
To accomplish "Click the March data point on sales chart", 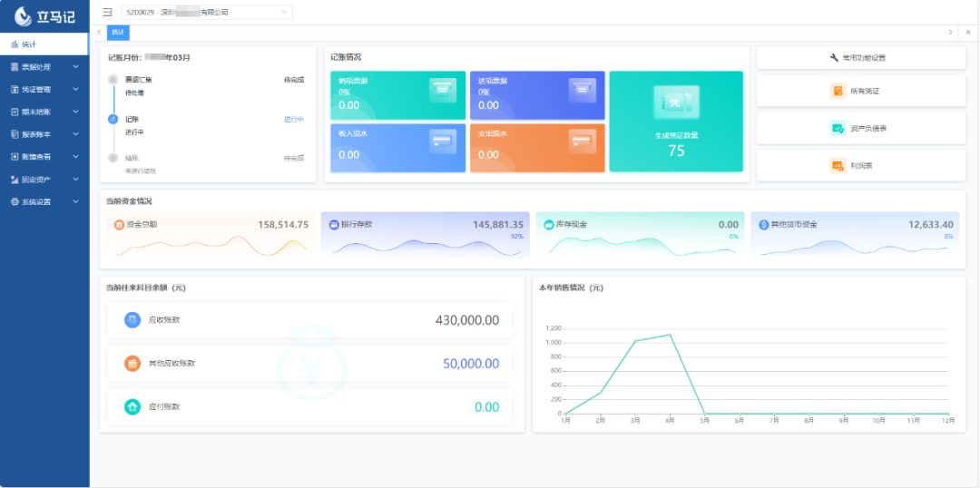I will (635, 340).
